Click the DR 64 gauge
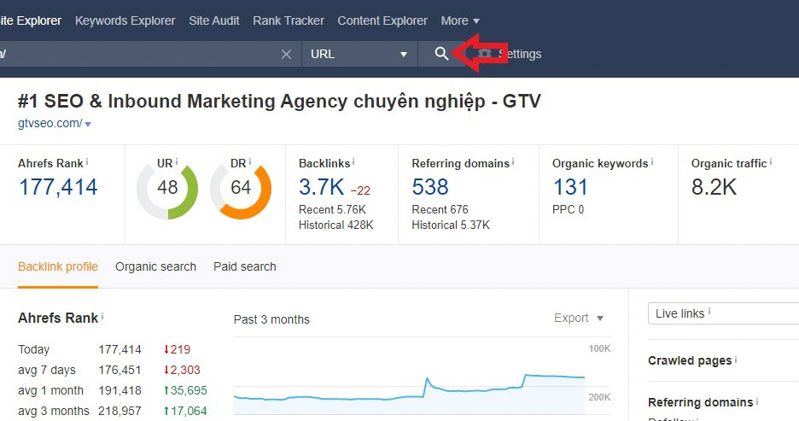This screenshot has height=421, width=799. click(x=241, y=188)
